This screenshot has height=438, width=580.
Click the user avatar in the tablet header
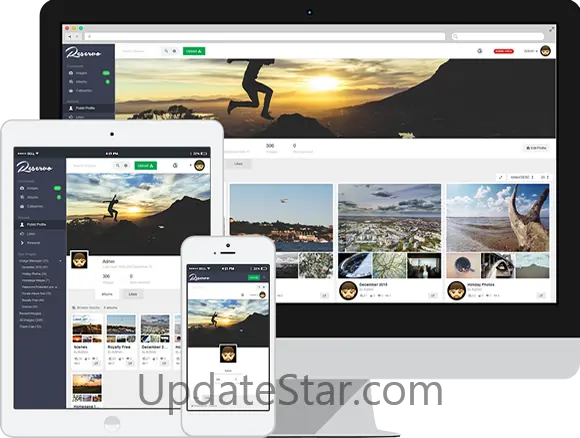[x=199, y=165]
